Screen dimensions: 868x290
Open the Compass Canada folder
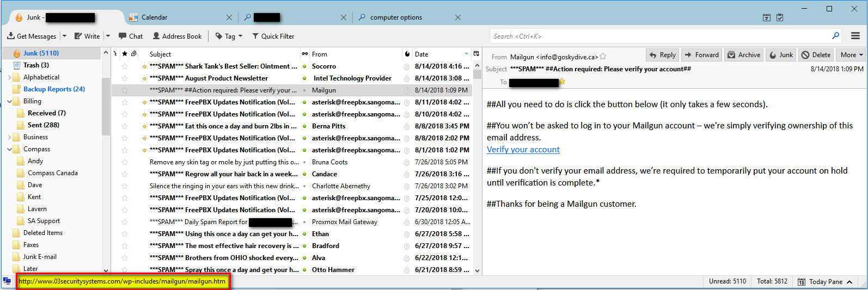[x=52, y=173]
